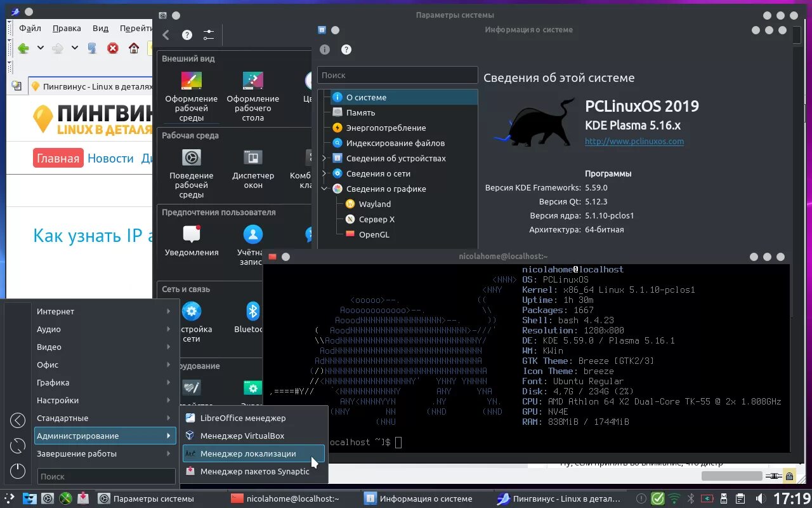The image size is (812, 508).
Task: Click the browser's Home page icon
Action: [x=134, y=48]
